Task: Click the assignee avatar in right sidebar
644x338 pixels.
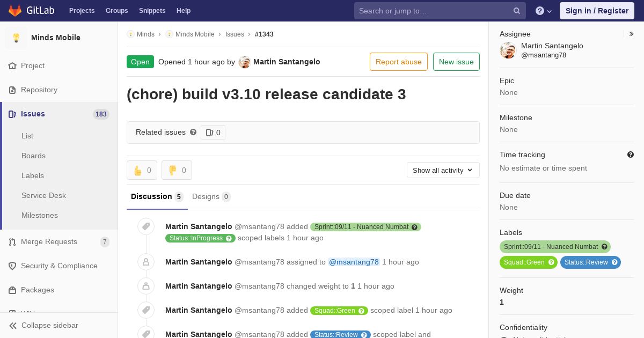Action: pyautogui.click(x=508, y=50)
